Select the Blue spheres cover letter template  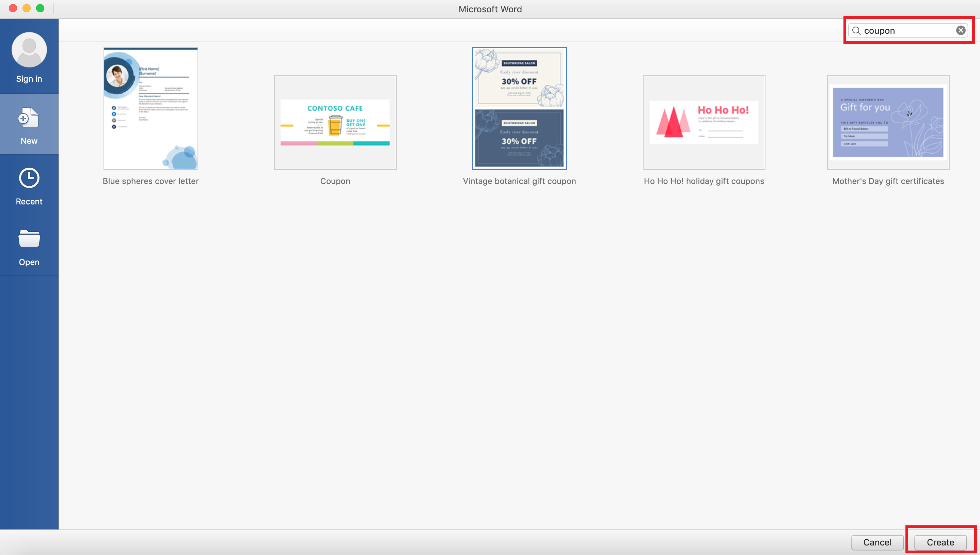click(151, 108)
